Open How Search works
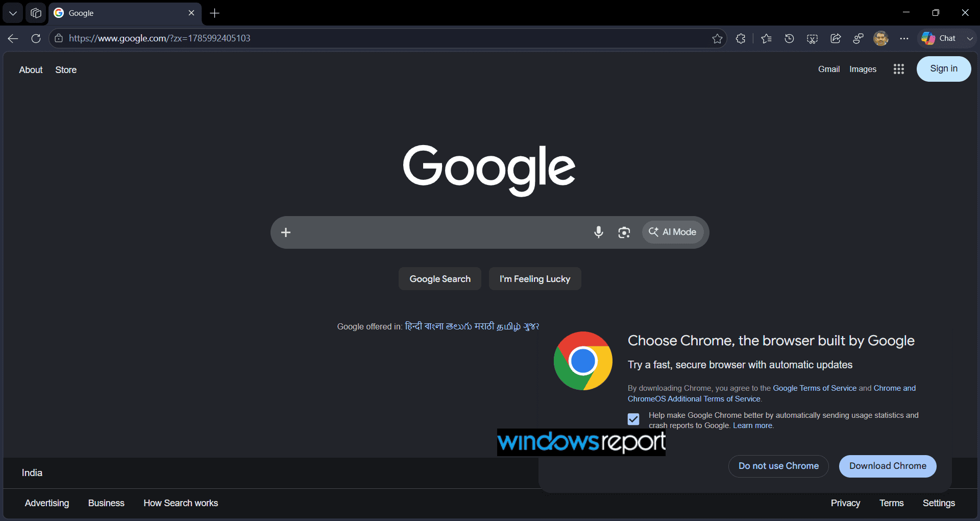The image size is (980, 521). [181, 503]
